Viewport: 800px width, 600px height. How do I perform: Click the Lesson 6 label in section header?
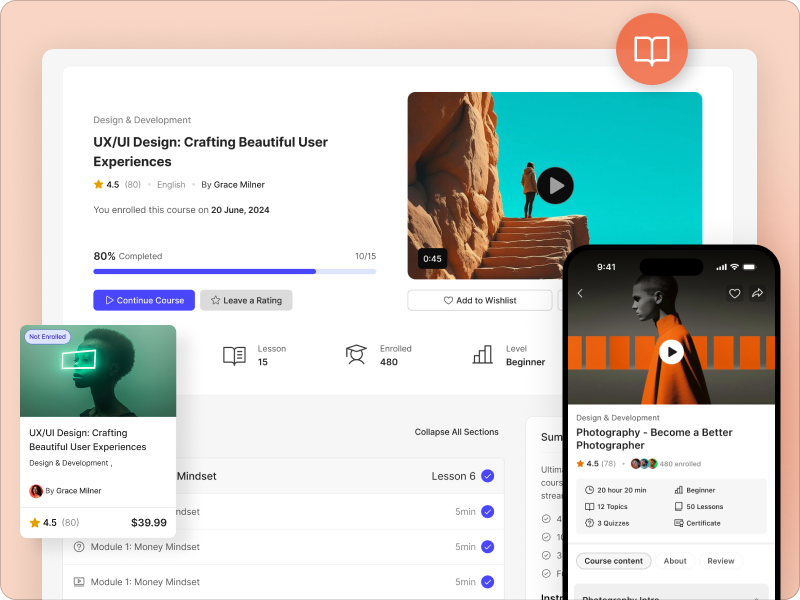(x=453, y=476)
